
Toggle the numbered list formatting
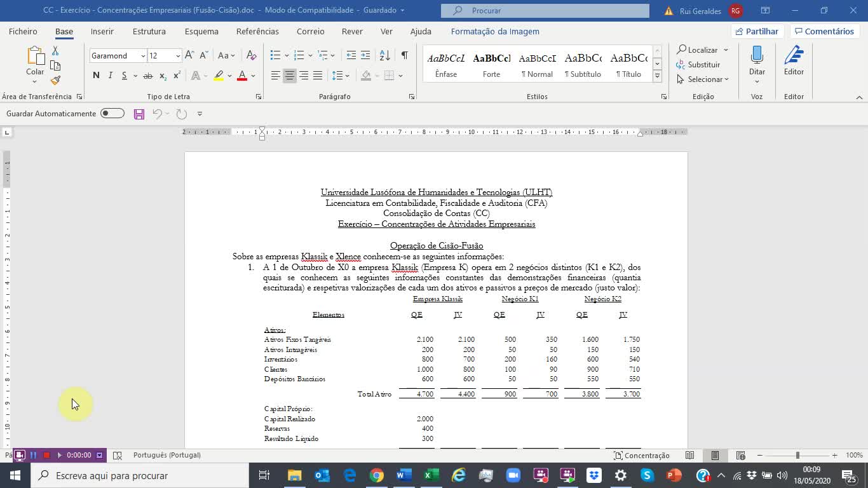click(x=297, y=55)
